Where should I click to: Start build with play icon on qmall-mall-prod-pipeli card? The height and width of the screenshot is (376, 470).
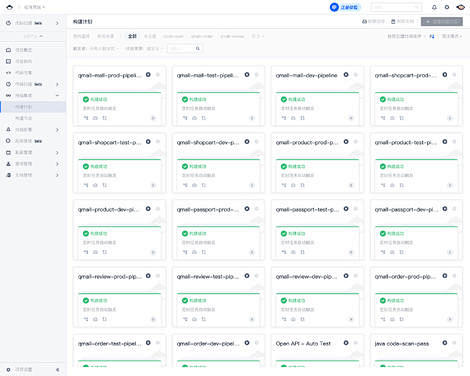(153, 118)
